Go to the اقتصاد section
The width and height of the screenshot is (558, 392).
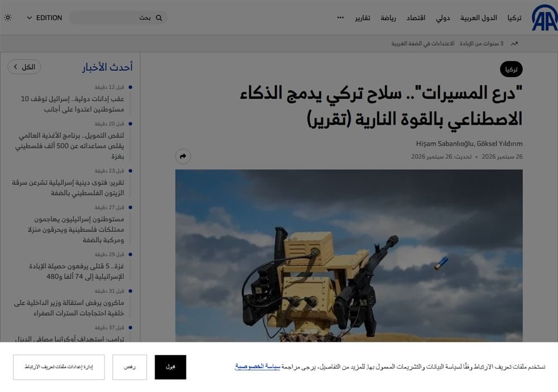[x=416, y=18]
